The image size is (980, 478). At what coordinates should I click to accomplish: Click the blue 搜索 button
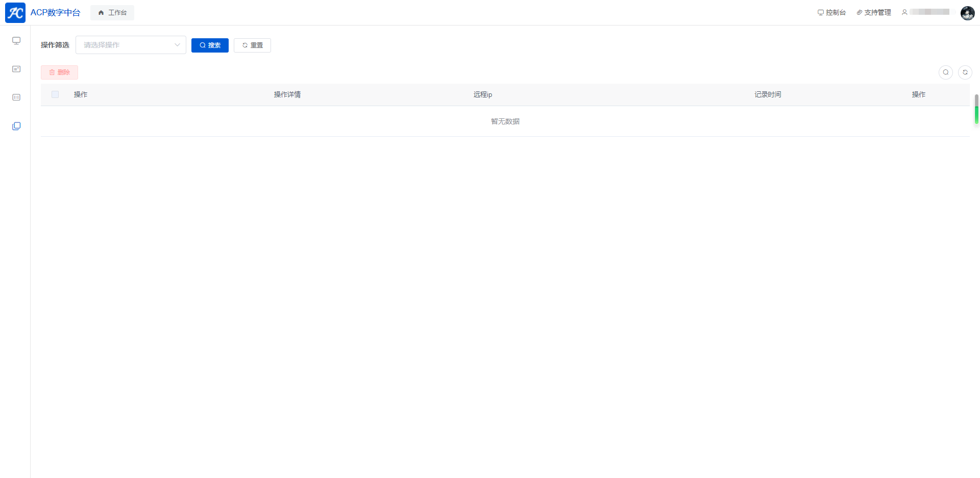(210, 45)
